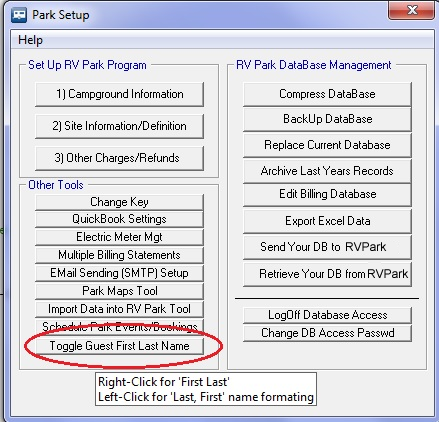This screenshot has height=422, width=439.
Task: Choose Replace Current Database
Action: click(327, 145)
